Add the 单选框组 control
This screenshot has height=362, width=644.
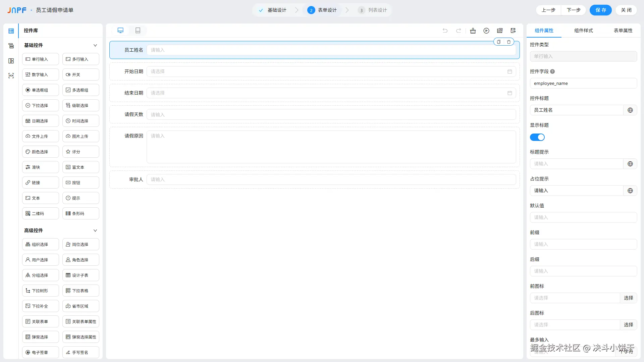[x=41, y=90]
